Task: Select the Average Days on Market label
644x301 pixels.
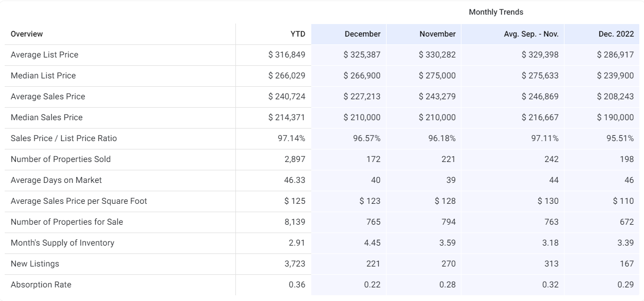Action: [56, 180]
